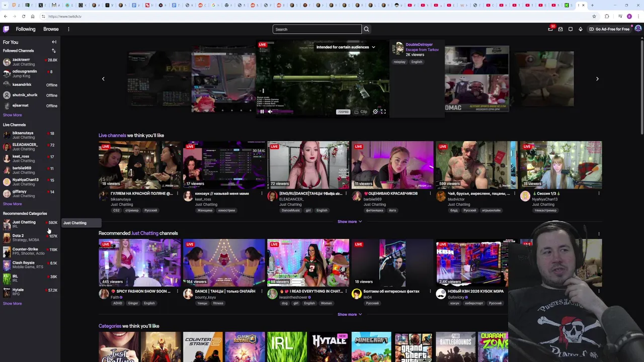The width and height of the screenshot is (644, 362).
Task: Open followed channel zackrawrr
Action: tap(30, 62)
